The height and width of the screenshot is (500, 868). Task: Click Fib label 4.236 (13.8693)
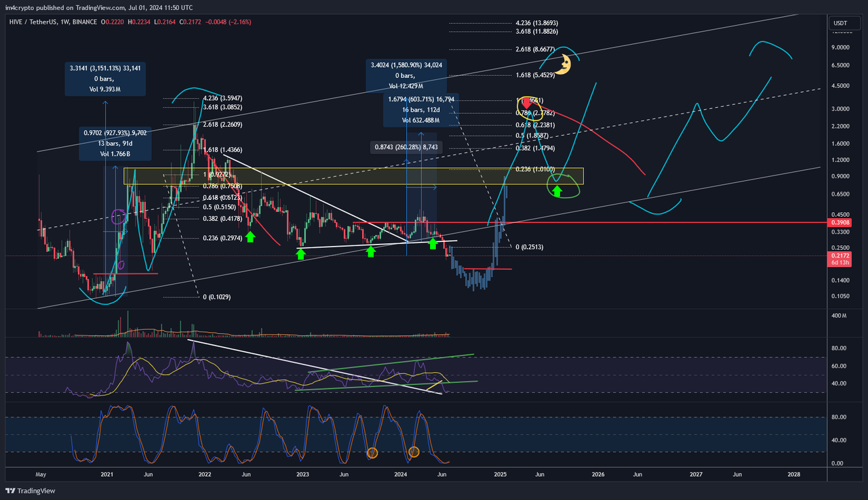536,23
